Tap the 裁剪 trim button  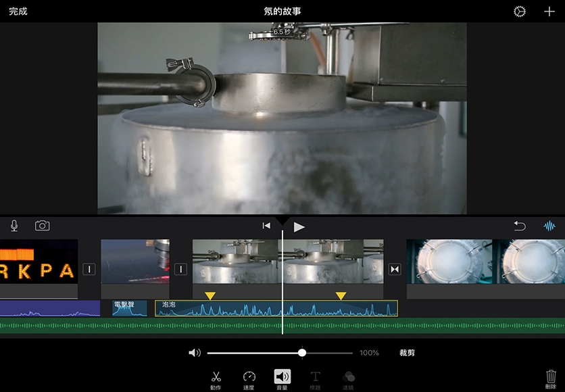coord(408,353)
